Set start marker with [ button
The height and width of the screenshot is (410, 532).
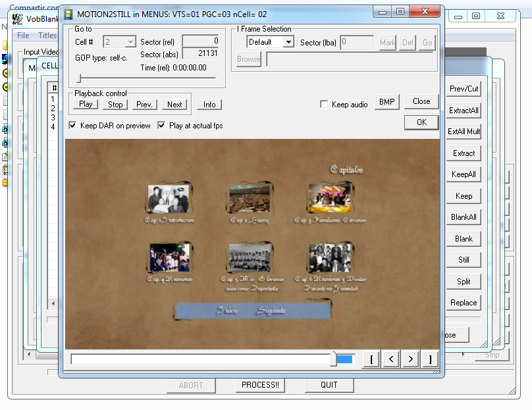click(371, 359)
